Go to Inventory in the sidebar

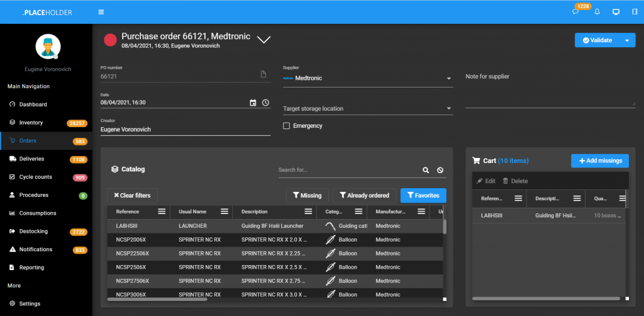31,123
